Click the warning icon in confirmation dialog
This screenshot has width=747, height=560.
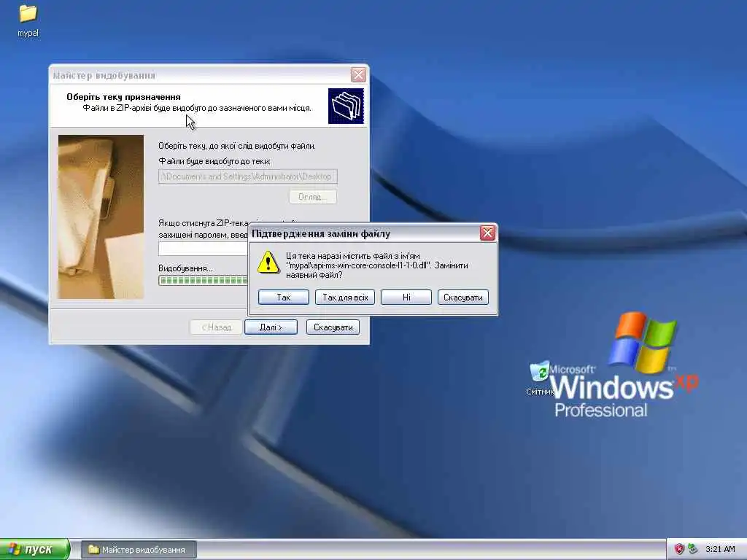[x=268, y=262]
